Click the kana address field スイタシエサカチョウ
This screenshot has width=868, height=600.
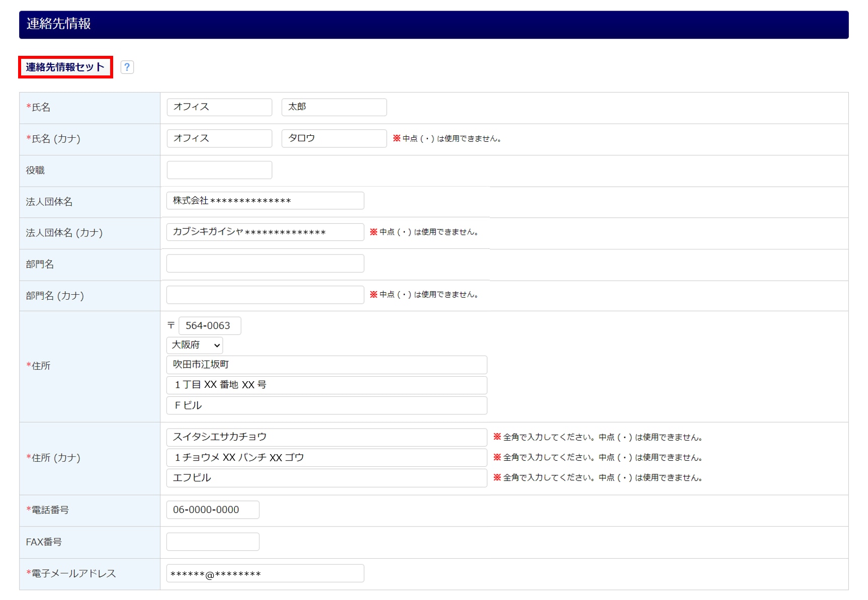click(x=326, y=437)
